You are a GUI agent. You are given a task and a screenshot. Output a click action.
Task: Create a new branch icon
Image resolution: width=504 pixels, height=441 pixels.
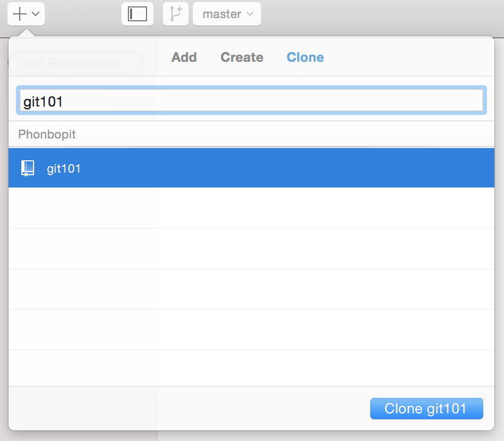click(175, 14)
